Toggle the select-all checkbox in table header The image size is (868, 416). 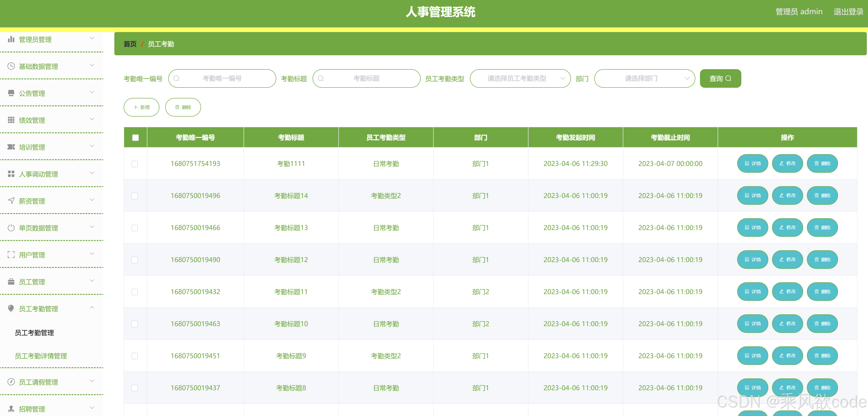click(x=135, y=137)
